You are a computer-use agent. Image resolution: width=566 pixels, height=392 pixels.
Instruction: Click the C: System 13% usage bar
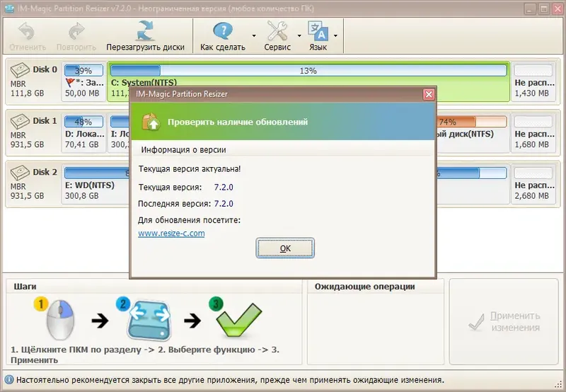[308, 70]
